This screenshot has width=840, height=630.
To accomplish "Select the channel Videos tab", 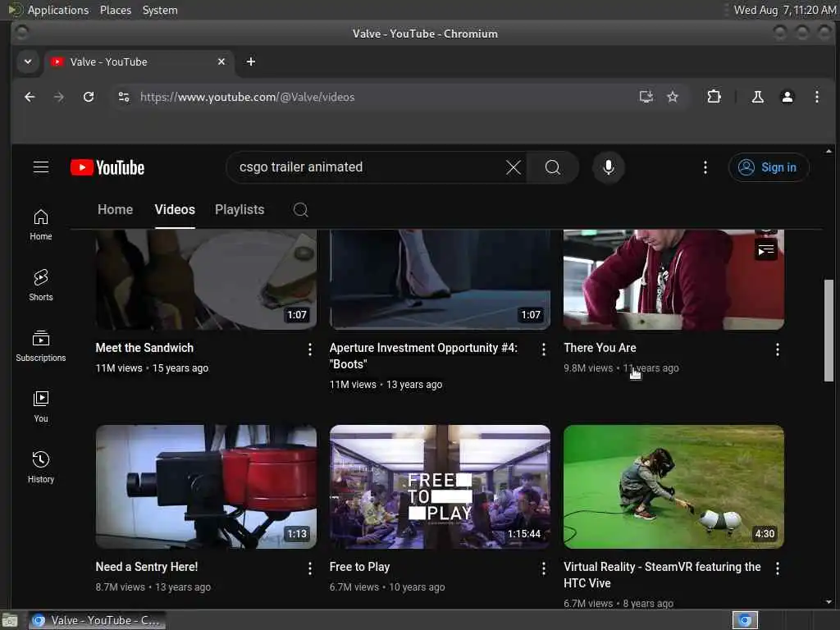I will click(175, 209).
